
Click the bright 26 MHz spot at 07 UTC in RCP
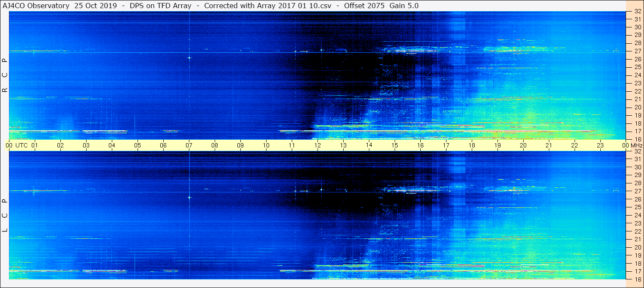click(x=189, y=57)
